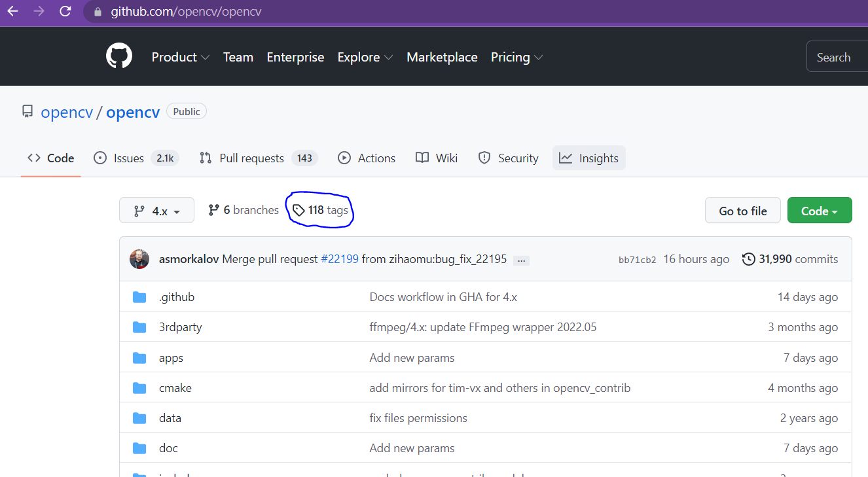Switch to the Actions tab
Screen dimensions: 868x477
click(x=367, y=158)
